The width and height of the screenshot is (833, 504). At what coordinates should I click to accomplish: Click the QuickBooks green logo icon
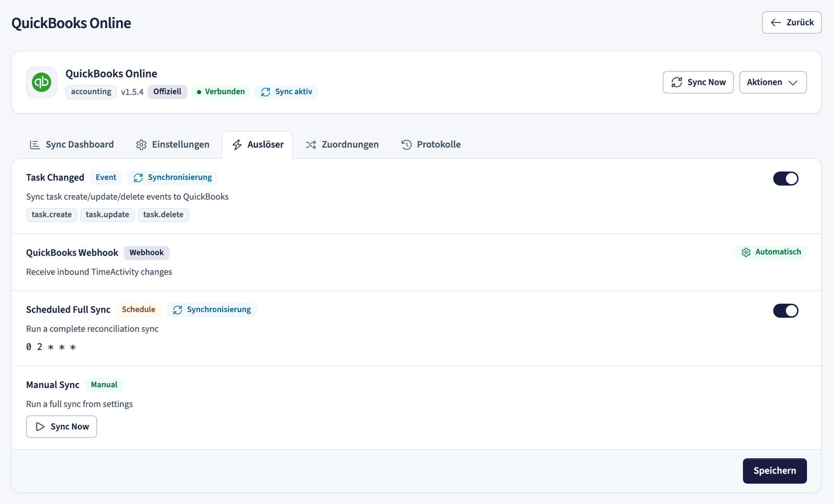tap(42, 82)
